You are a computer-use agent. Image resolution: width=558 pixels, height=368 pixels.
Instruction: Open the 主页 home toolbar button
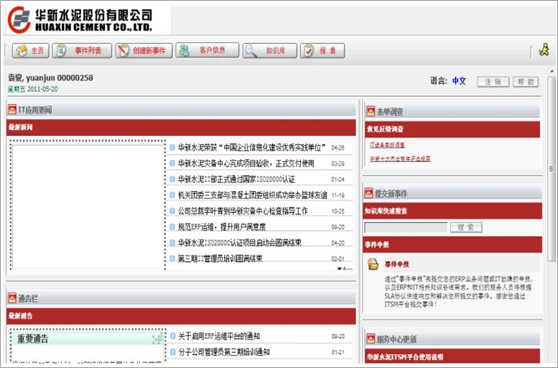tap(30, 51)
